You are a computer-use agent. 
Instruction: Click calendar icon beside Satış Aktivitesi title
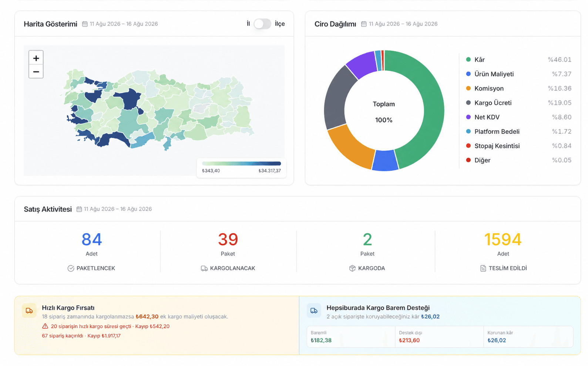[79, 209]
